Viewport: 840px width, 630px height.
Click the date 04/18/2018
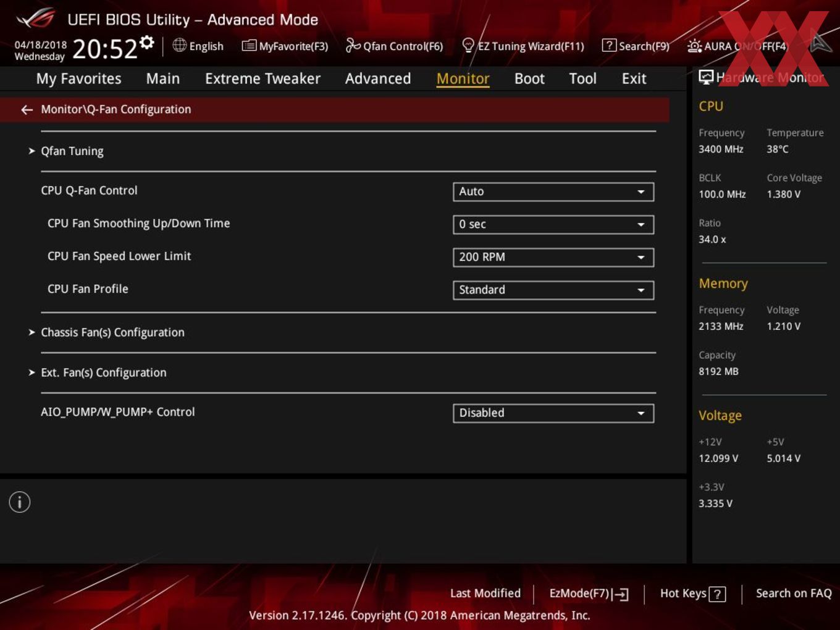pyautogui.click(x=41, y=45)
